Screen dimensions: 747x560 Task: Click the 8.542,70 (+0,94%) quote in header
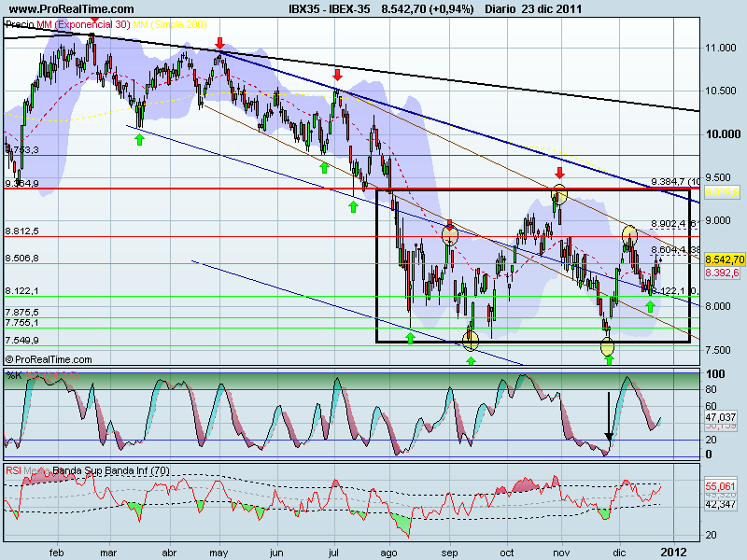click(428, 9)
